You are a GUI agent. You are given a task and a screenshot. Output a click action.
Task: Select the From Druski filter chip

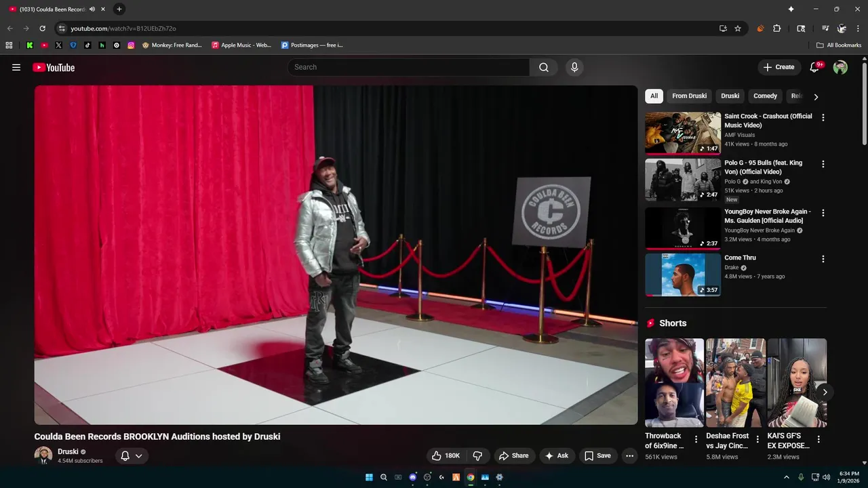[689, 96]
